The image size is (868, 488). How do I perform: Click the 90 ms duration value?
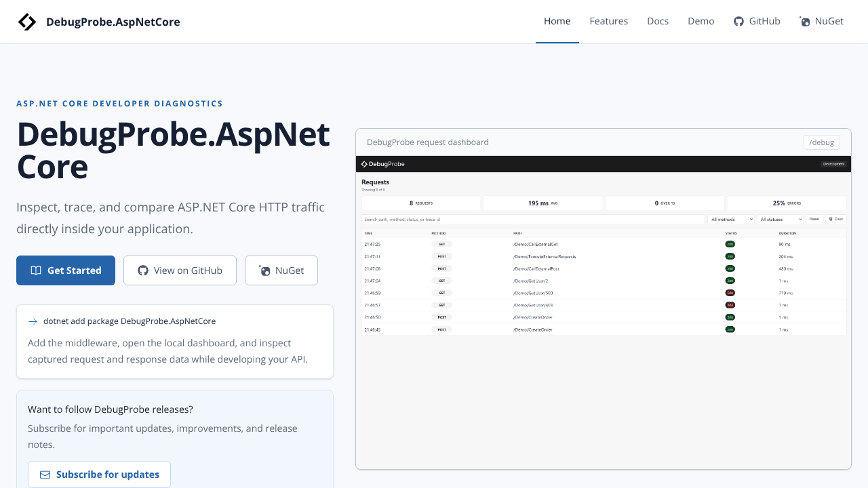(785, 244)
